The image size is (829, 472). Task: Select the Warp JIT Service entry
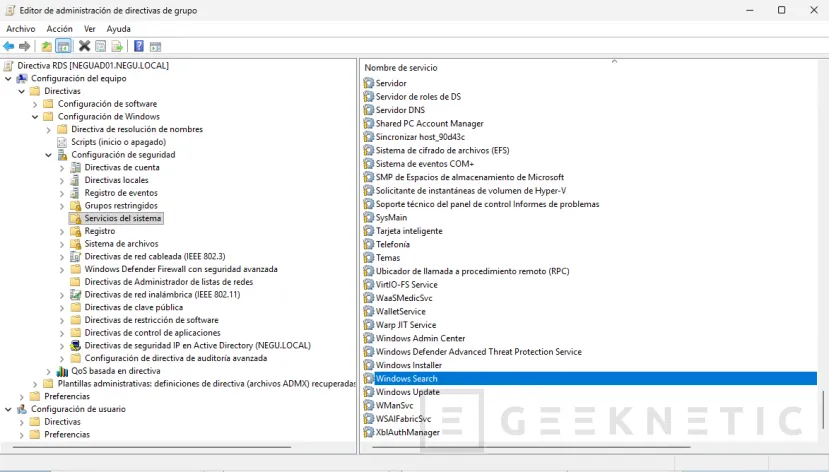[x=406, y=325]
